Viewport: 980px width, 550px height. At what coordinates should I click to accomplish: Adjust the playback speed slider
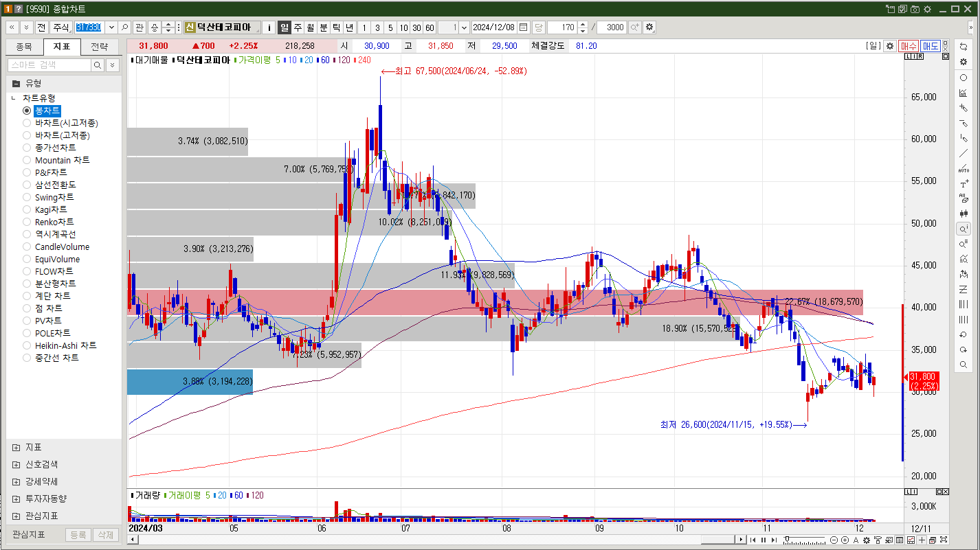point(787,540)
